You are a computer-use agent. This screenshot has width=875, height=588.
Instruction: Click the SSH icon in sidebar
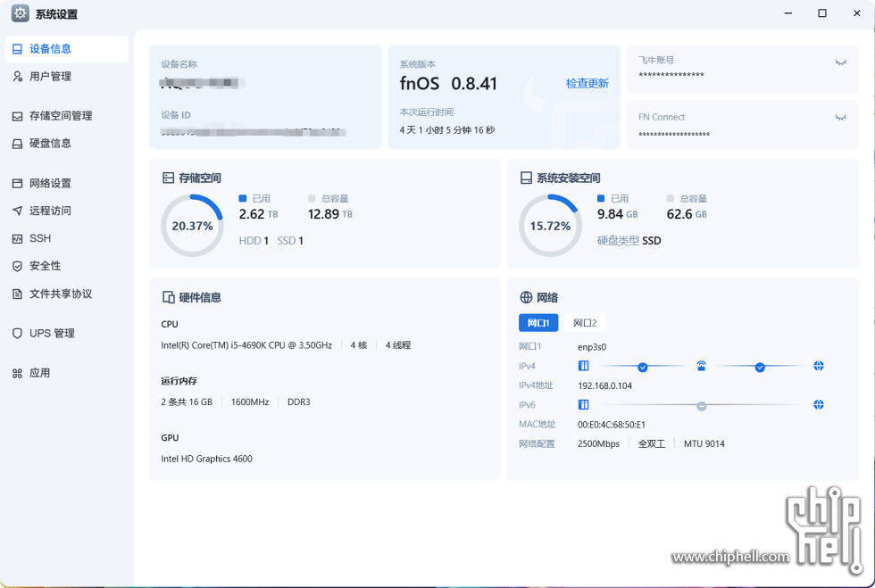point(17,239)
